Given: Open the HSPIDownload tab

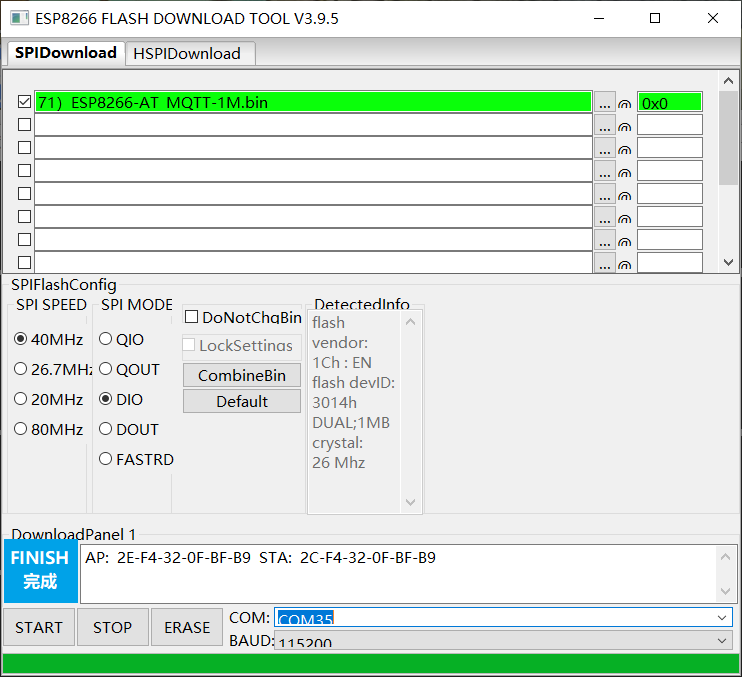Looking at the screenshot, I should [190, 53].
